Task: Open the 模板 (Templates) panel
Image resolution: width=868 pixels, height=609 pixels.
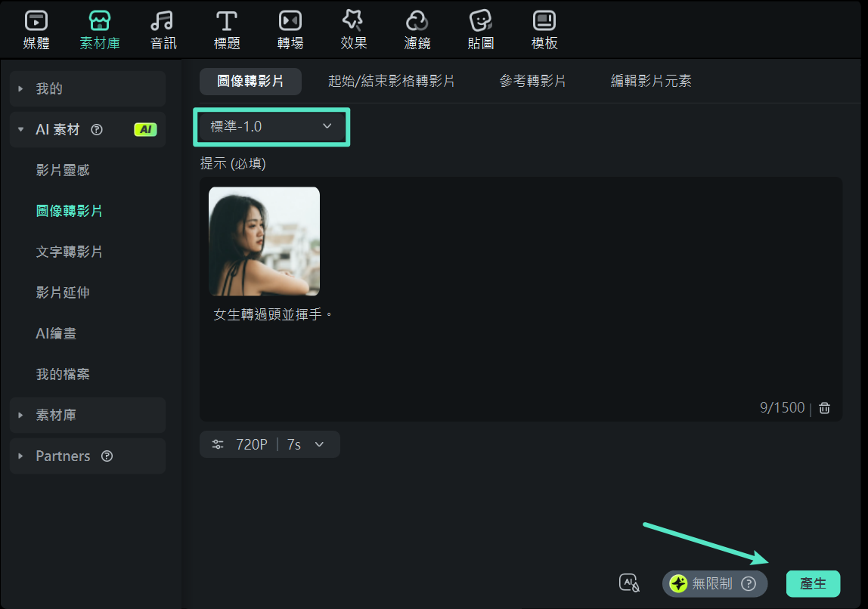Action: [544, 29]
